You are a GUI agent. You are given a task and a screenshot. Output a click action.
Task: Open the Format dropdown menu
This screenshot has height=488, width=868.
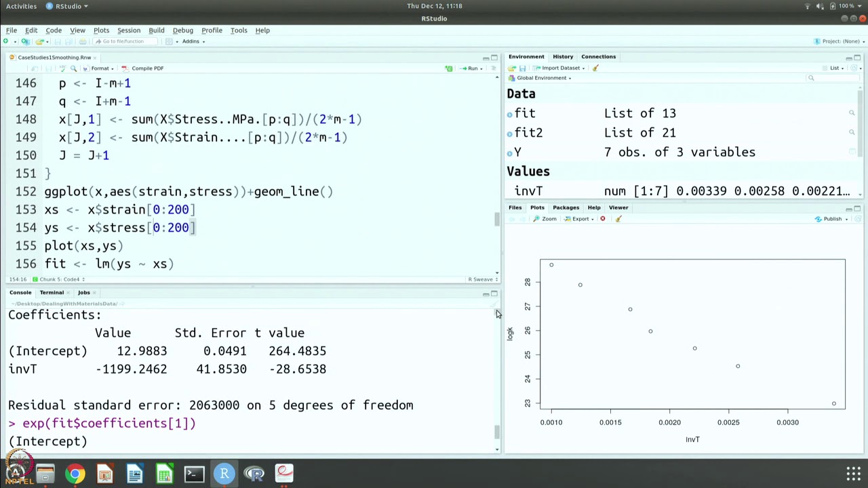tap(99, 68)
